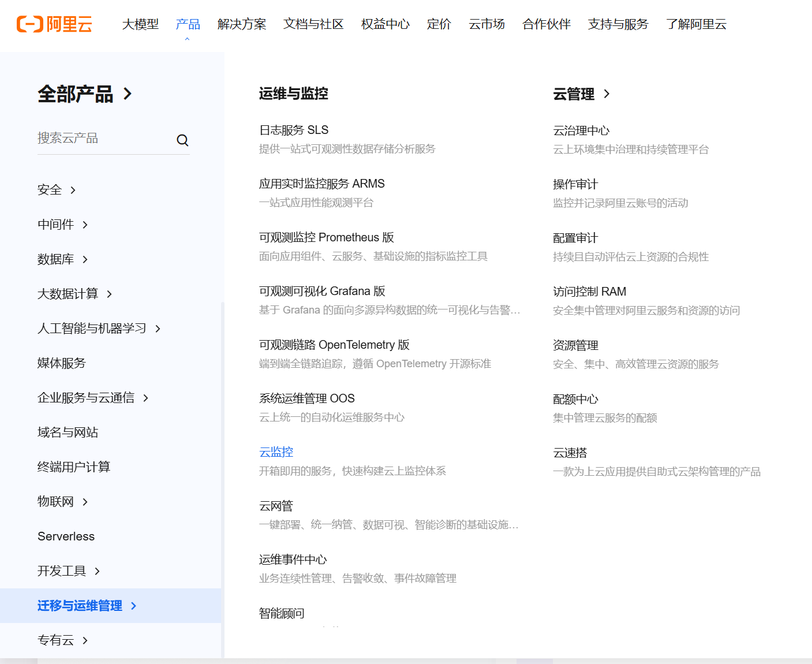Viewport: 812px width, 664px height.
Task: Open the 支持与服务 top menu
Action: coord(618,24)
